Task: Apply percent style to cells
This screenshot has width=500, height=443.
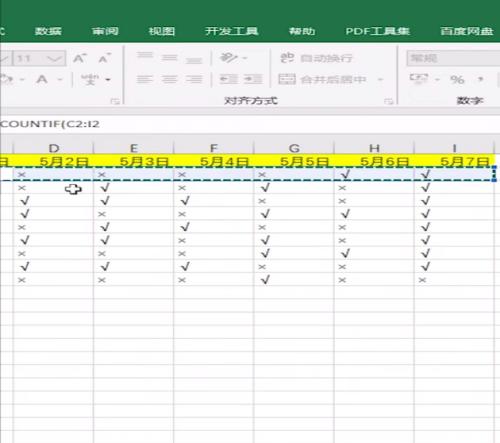Action: (x=457, y=79)
